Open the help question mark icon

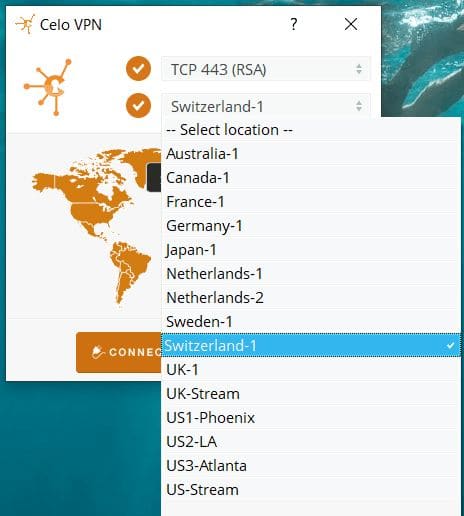tap(293, 24)
